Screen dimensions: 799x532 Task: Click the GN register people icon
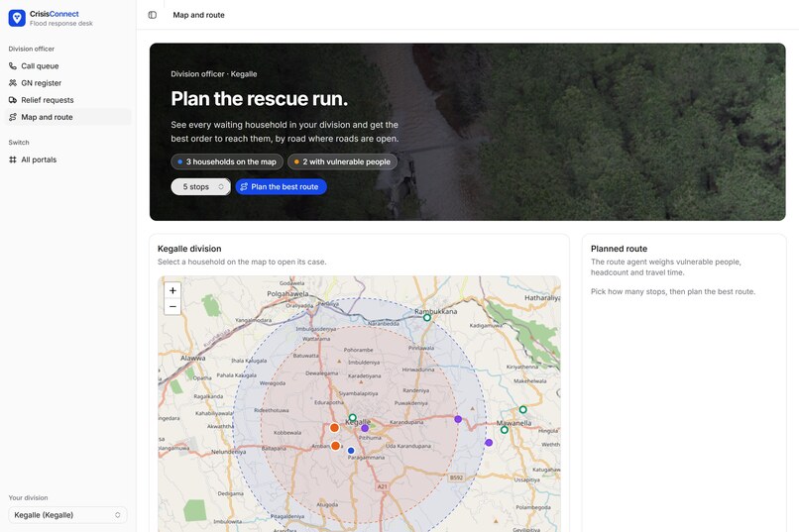[13, 83]
